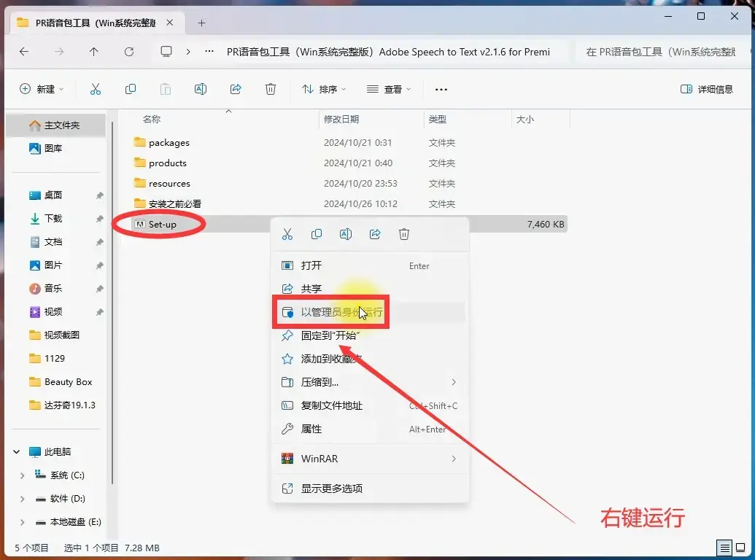Open the 排序 (Sort) dropdown
This screenshot has height=560, width=755.
pos(323,88)
